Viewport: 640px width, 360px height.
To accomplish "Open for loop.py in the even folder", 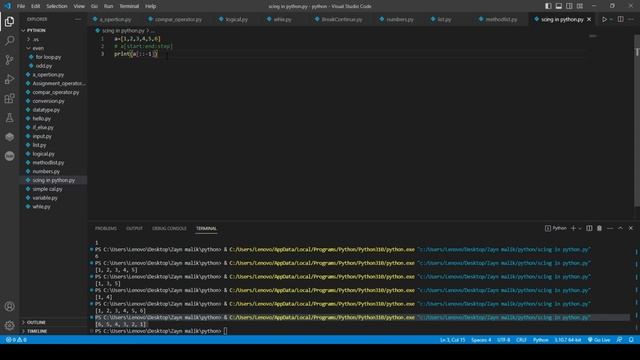I will click(x=48, y=57).
